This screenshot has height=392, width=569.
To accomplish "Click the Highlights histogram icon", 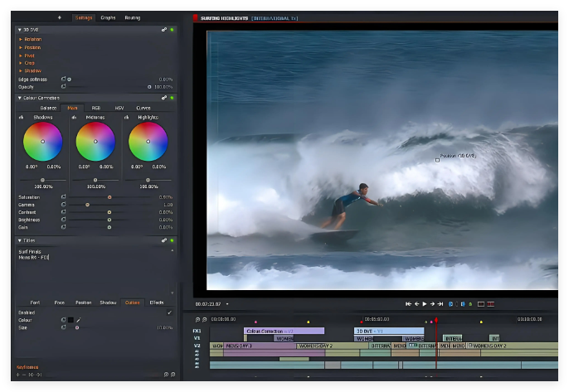I will click(x=126, y=117).
